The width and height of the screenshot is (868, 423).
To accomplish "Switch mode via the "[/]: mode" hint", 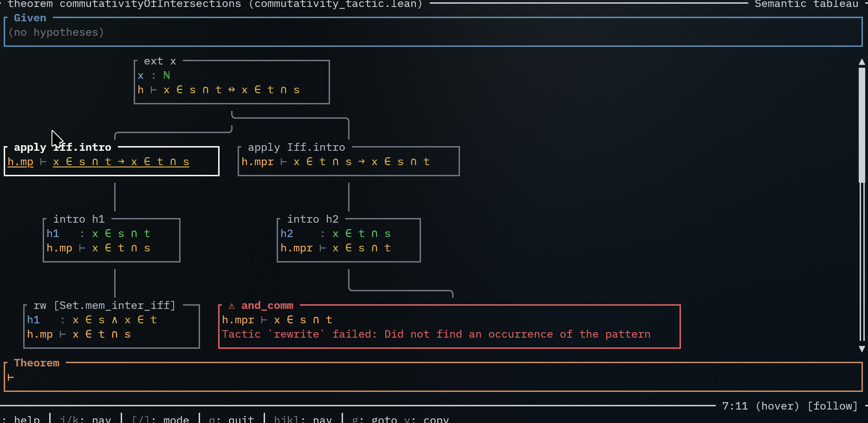I will 160,419.
